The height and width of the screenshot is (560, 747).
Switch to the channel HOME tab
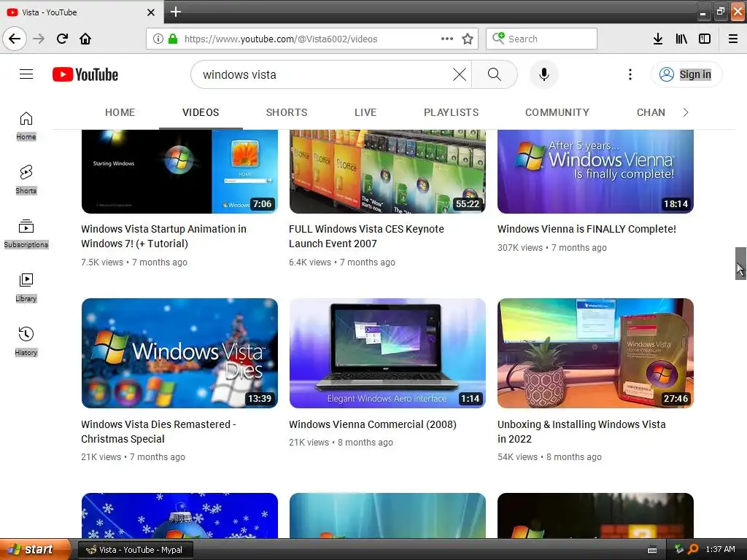(x=120, y=112)
